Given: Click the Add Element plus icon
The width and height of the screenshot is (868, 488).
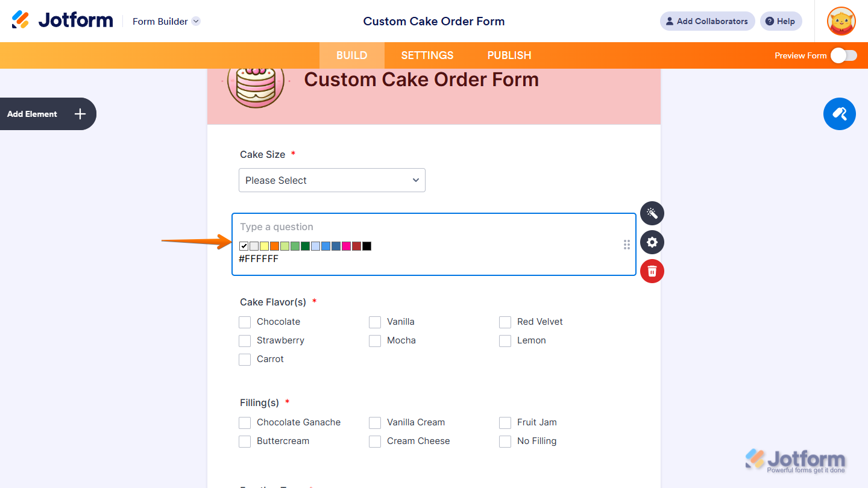Looking at the screenshot, I should [x=79, y=114].
